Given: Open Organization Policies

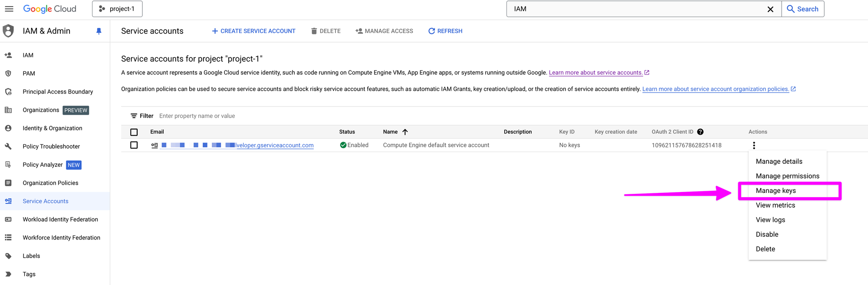Looking at the screenshot, I should pos(50,183).
